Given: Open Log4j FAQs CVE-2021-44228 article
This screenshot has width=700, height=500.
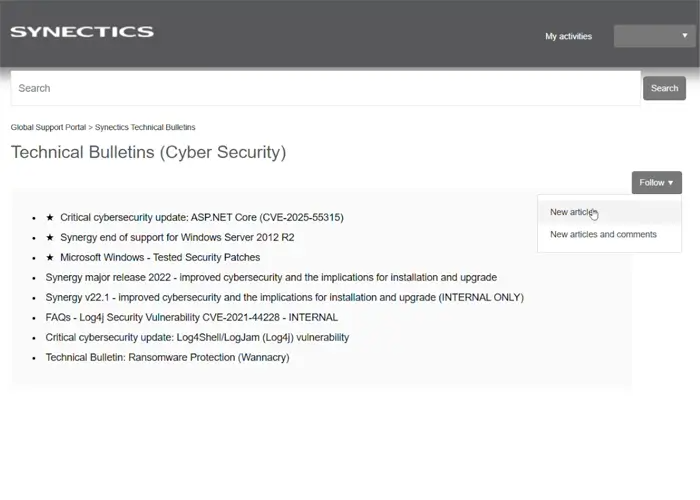Looking at the screenshot, I should tap(192, 317).
